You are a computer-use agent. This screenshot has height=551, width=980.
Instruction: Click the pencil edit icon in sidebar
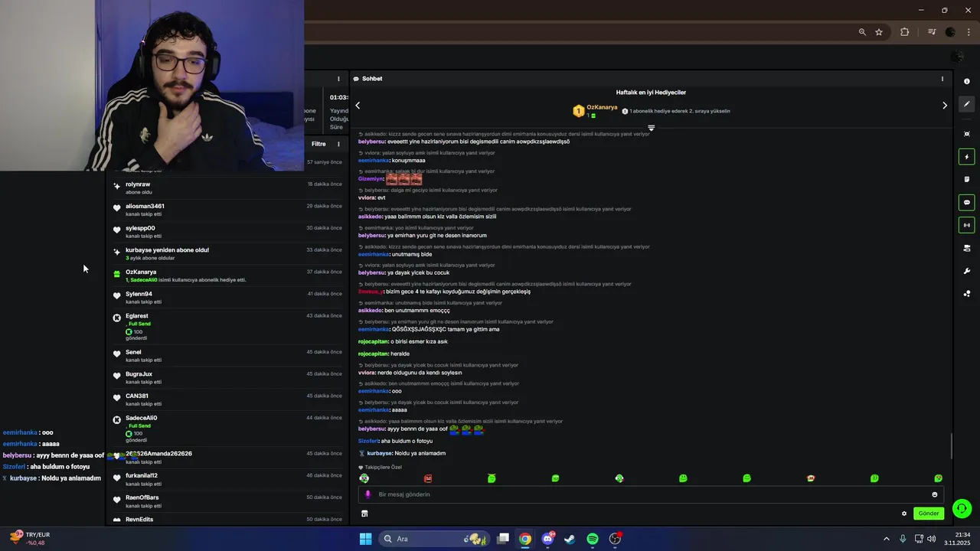(x=966, y=104)
